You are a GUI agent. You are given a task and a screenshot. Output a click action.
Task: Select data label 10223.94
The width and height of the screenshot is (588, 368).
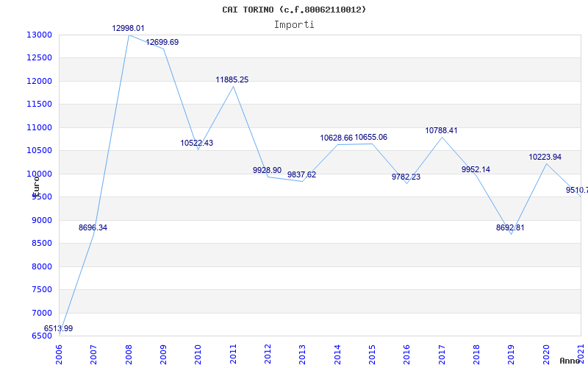coord(545,157)
